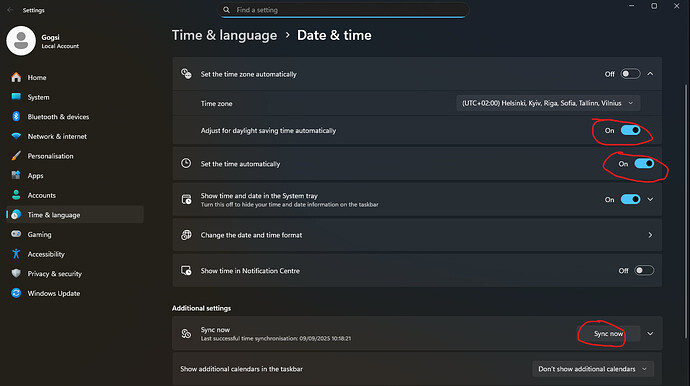Click Time & language breadcrumb link
The height and width of the screenshot is (386, 690).
[x=224, y=35]
